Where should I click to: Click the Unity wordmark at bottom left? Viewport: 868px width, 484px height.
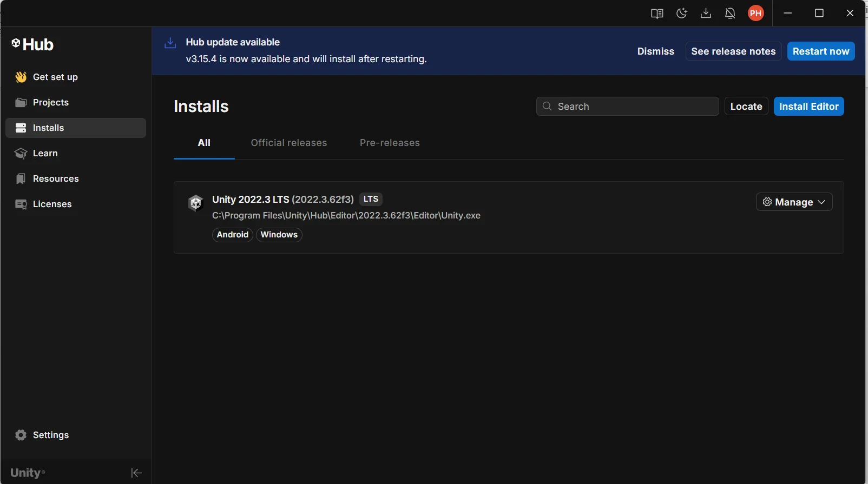pos(28,473)
